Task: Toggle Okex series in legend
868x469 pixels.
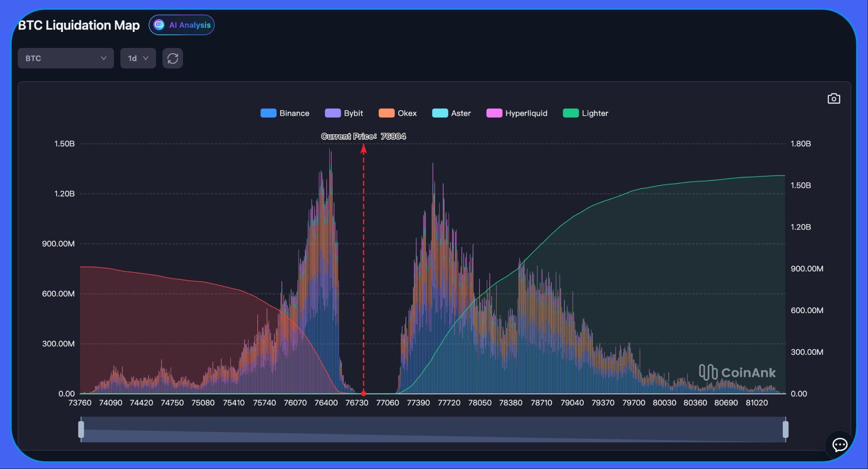Action: coord(397,113)
